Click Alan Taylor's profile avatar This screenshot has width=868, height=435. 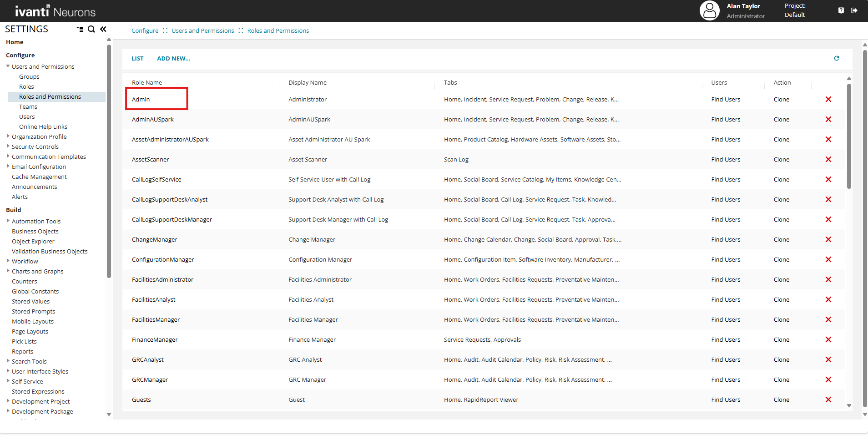tap(709, 10)
